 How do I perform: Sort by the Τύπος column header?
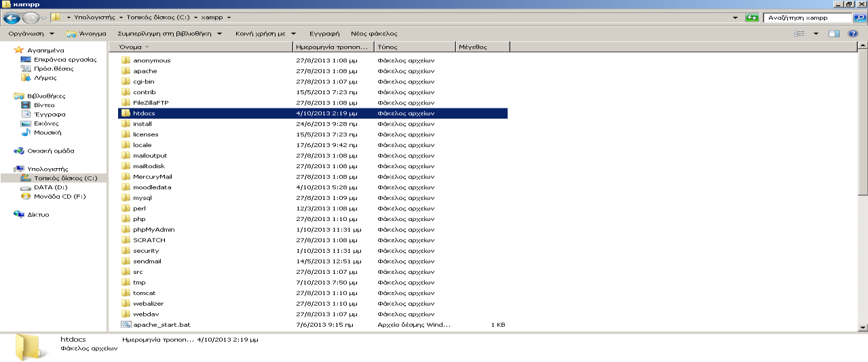point(415,47)
